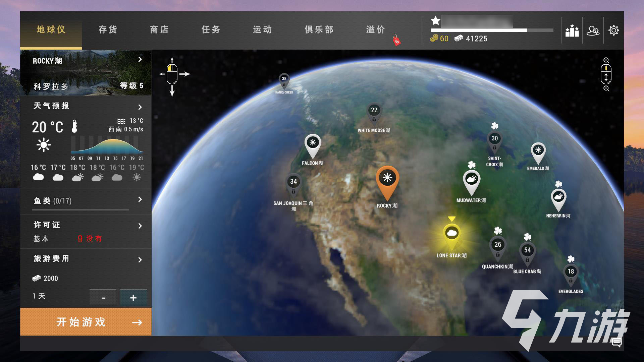Open the 任务 tab
The width and height of the screenshot is (644, 362).
pos(211,30)
